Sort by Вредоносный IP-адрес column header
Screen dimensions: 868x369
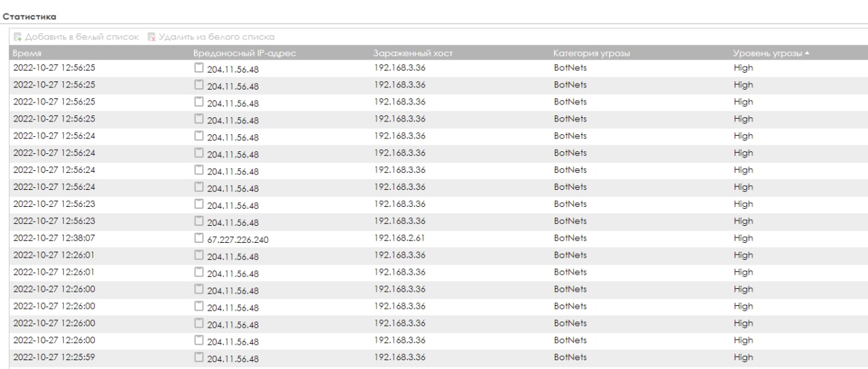[245, 54]
